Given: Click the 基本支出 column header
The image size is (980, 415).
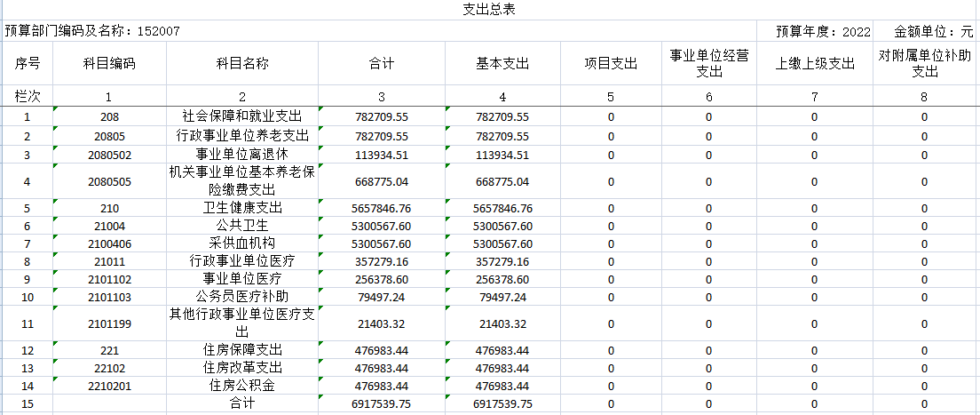Looking at the screenshot, I should 502,63.
